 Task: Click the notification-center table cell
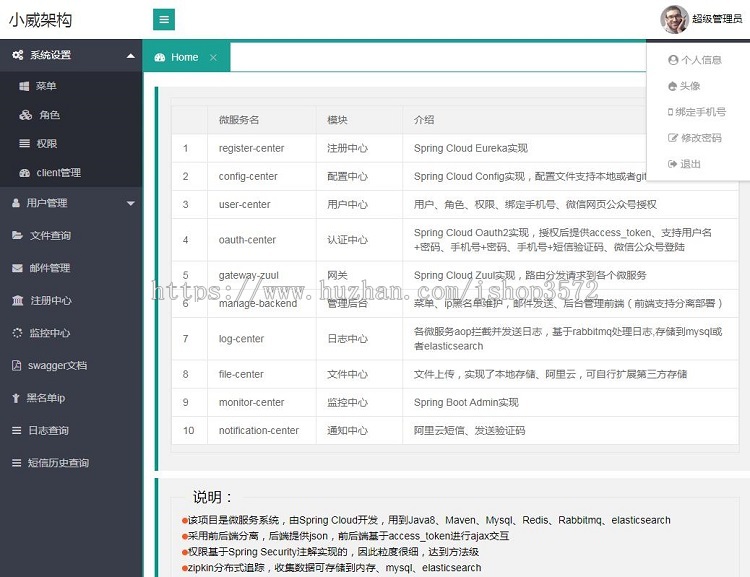(x=262, y=431)
